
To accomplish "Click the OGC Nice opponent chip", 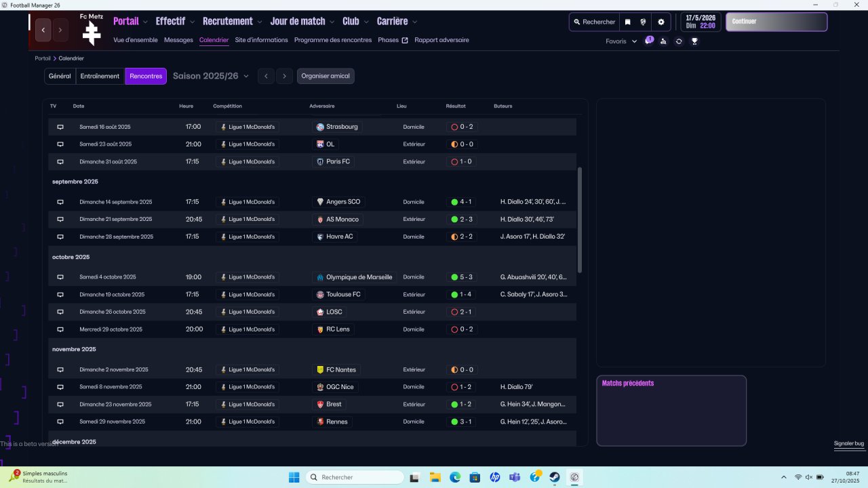I will pyautogui.click(x=335, y=387).
